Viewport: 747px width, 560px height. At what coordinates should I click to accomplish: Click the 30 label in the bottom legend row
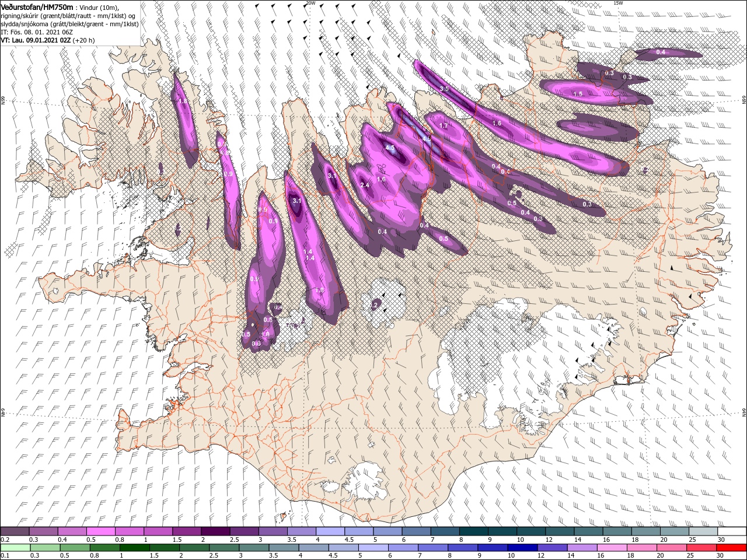pyautogui.click(x=720, y=556)
